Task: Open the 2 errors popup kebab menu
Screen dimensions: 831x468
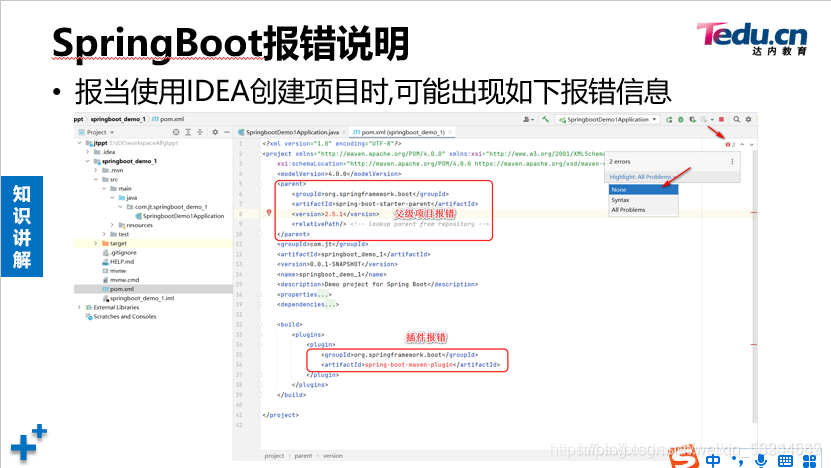Action: [732, 162]
